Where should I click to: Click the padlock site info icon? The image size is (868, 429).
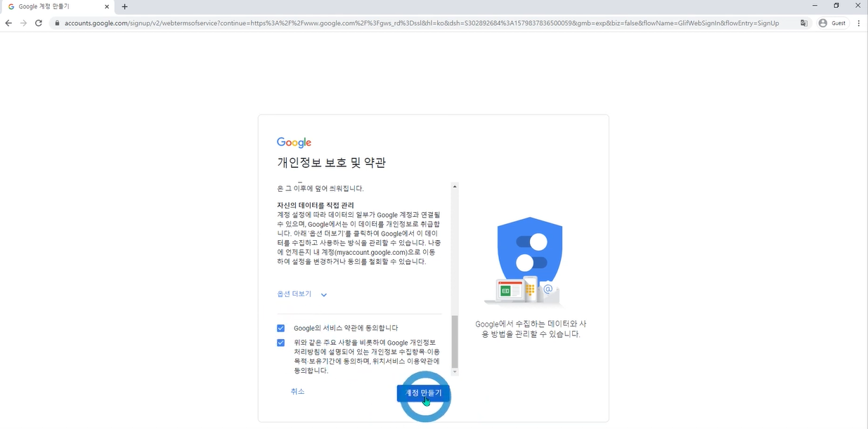57,23
